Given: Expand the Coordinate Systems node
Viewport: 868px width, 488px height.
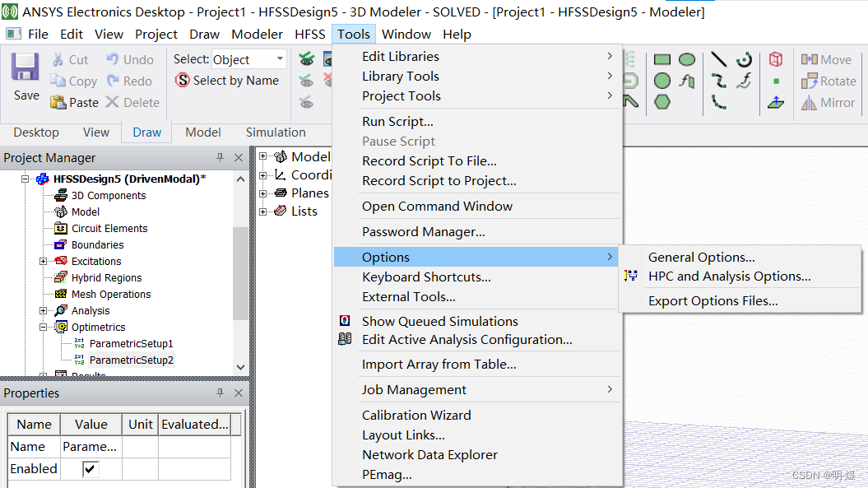Looking at the screenshot, I should (263, 175).
